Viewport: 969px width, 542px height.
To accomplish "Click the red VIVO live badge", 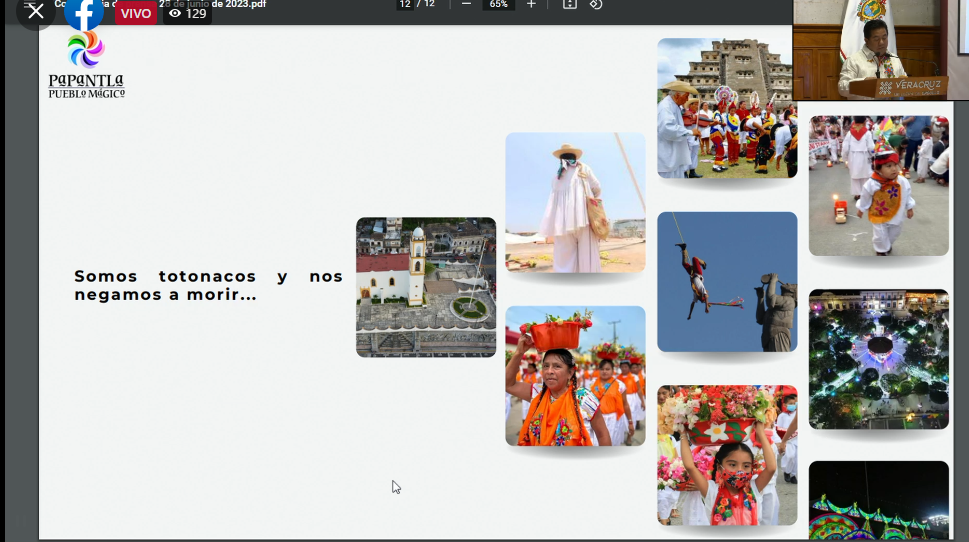I will click(x=135, y=14).
